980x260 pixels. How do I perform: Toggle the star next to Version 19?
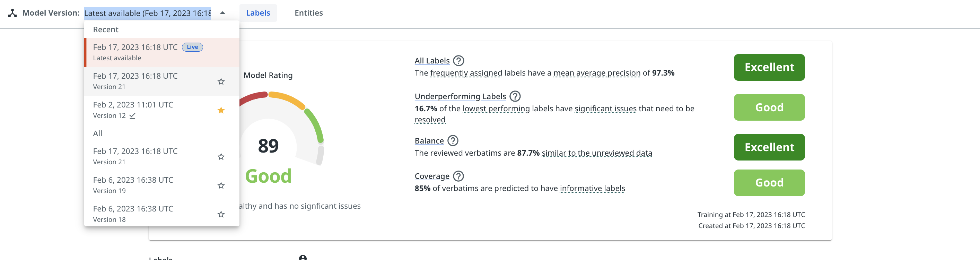[221, 186]
